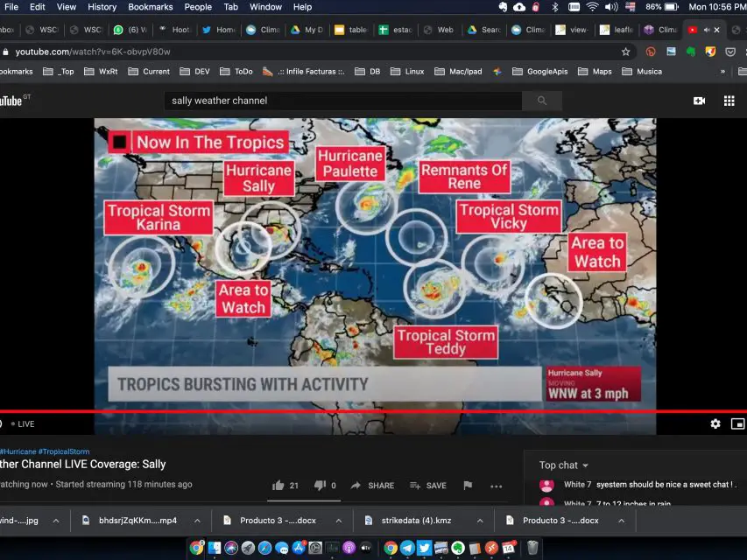Image resolution: width=747 pixels, height=560 pixels.
Task: Open the History menu
Action: pos(102,7)
